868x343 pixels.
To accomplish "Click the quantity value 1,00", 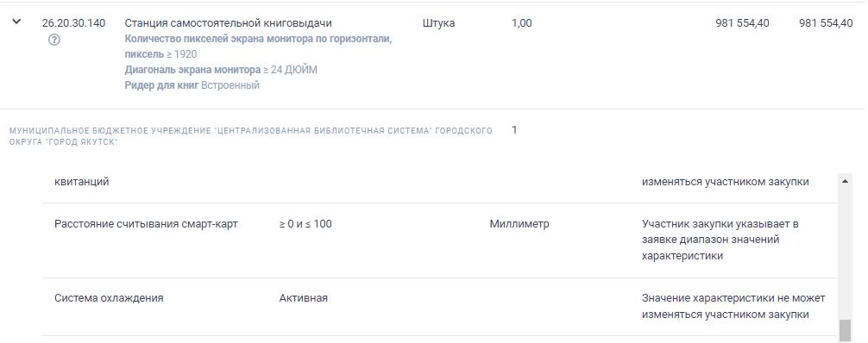I will 522,23.
